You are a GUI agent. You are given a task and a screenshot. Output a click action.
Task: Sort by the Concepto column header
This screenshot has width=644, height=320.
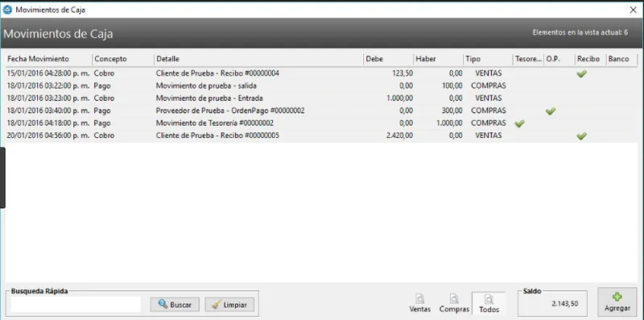click(x=123, y=59)
